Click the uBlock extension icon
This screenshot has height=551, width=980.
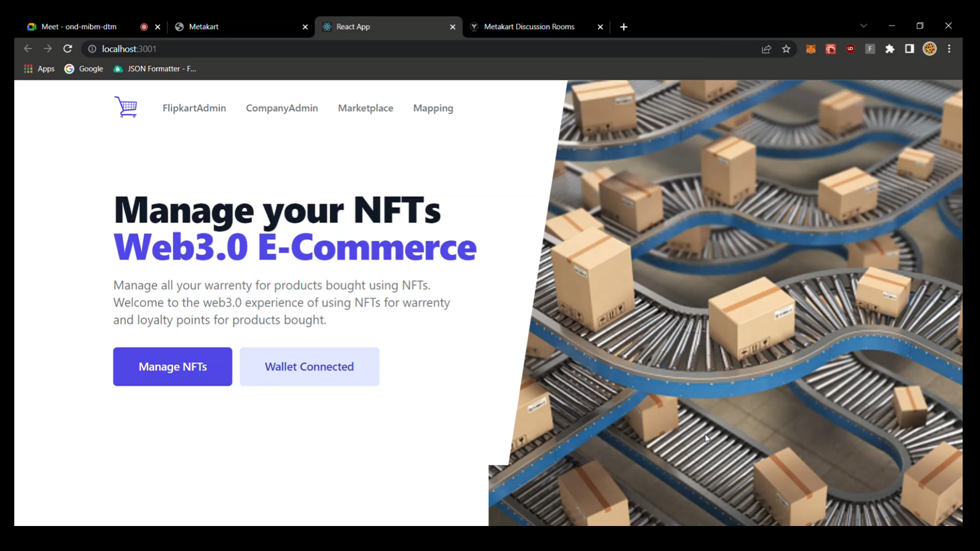click(x=850, y=49)
